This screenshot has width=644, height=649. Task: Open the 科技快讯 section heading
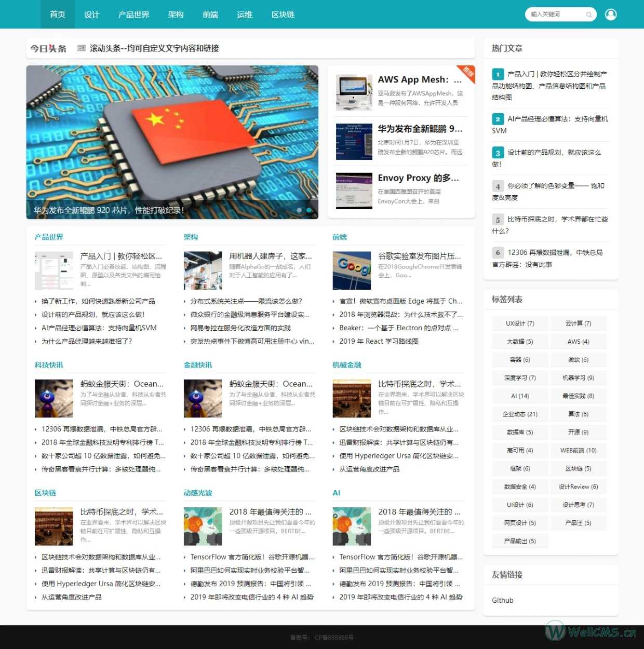pyautogui.click(x=49, y=365)
